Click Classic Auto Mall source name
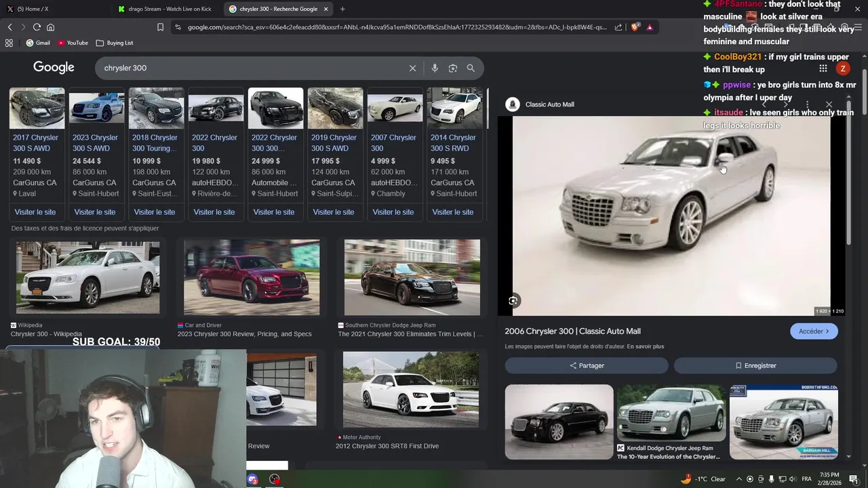Image resolution: width=868 pixels, height=488 pixels. pos(549,104)
